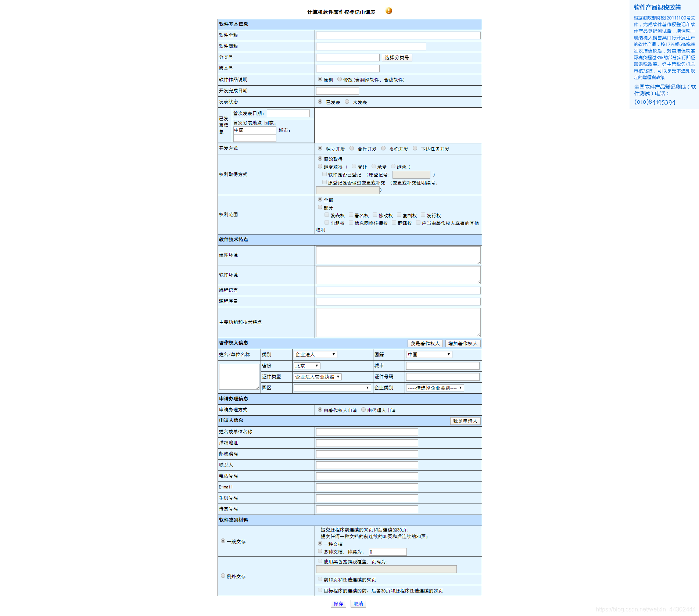The height and width of the screenshot is (616, 699).
Task: Open the 类别 dropdown showing 企业法人
Action: coord(315,355)
